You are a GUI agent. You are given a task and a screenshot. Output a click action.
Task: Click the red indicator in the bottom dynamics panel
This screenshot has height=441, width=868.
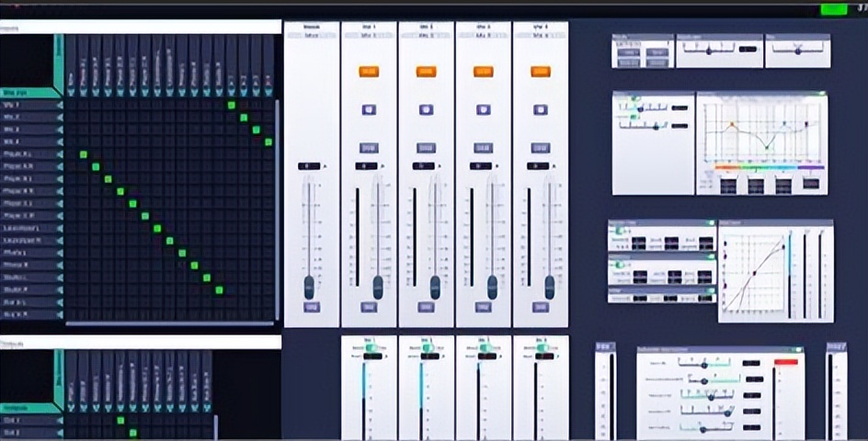[785, 362]
